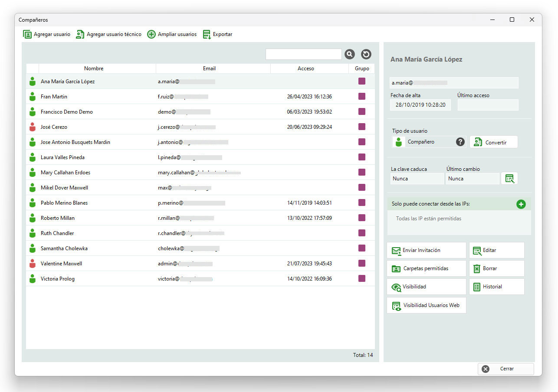Open Carpetas permitidas
Image resolution: width=558 pixels, height=392 pixels.
point(427,268)
